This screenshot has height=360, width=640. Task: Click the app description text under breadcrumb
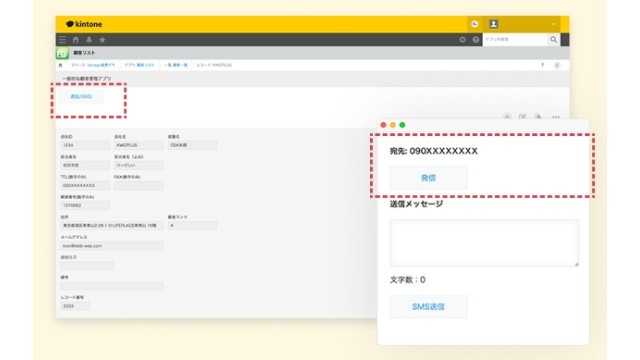point(87,78)
